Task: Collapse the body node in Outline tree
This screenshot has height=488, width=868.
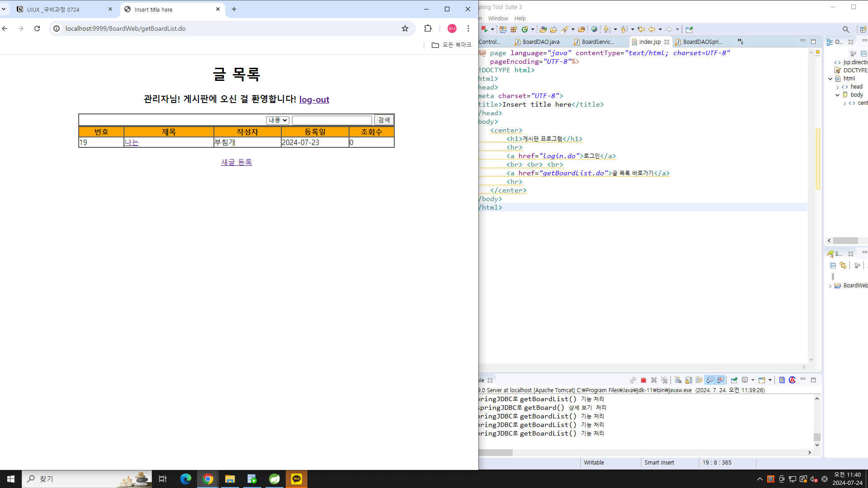Action: (x=837, y=95)
